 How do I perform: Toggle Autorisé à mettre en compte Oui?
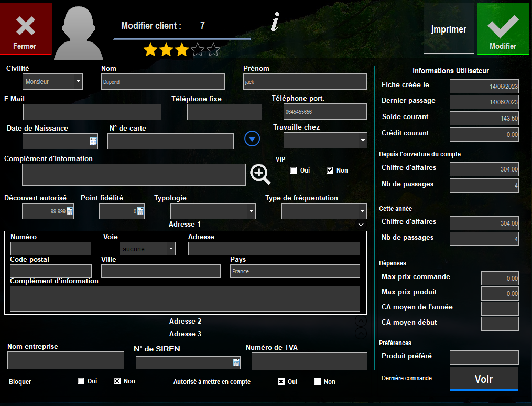pos(281,381)
